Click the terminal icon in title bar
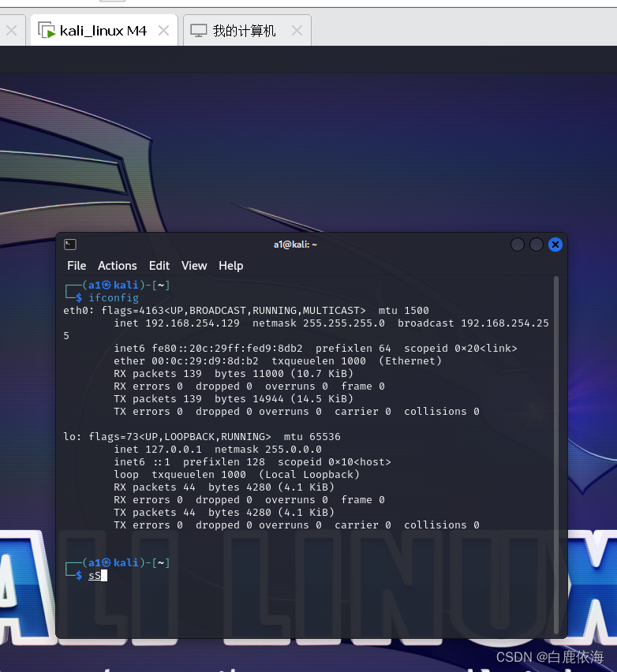Image resolution: width=617 pixels, height=672 pixels. tap(70, 245)
